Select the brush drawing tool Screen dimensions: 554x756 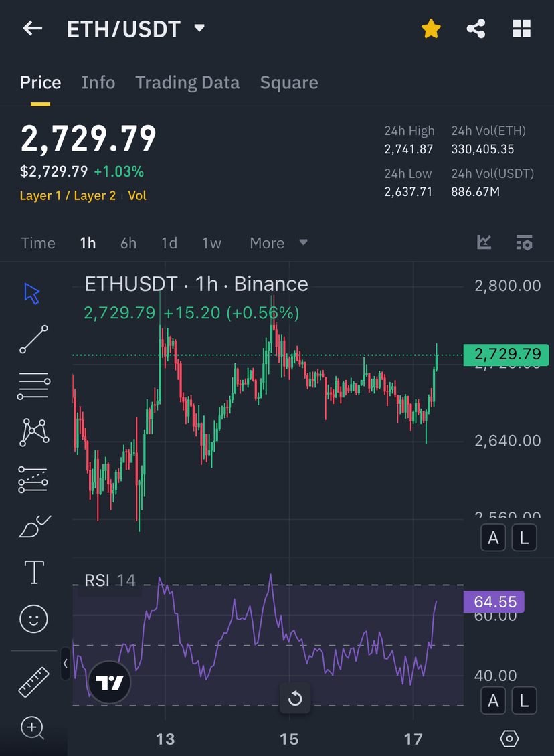34,526
